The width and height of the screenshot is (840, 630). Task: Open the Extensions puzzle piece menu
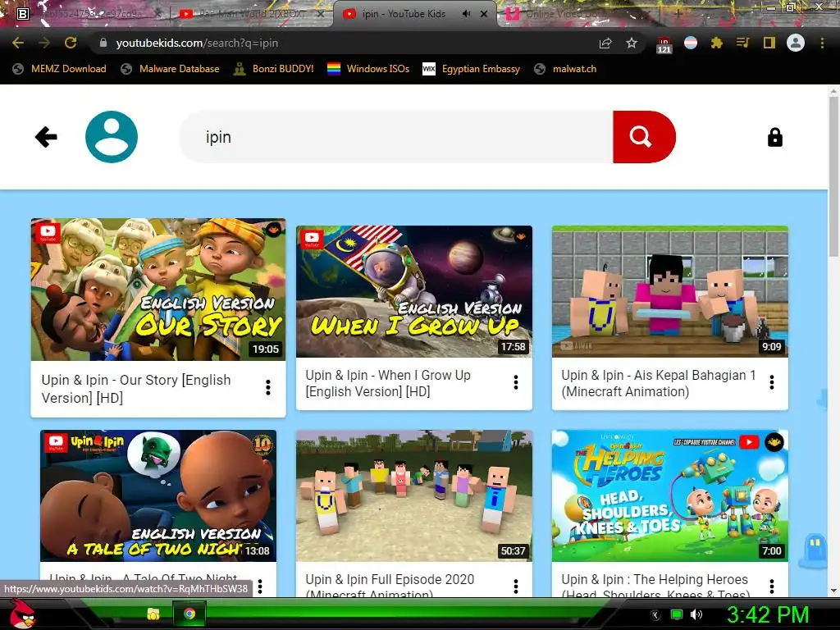tap(717, 43)
